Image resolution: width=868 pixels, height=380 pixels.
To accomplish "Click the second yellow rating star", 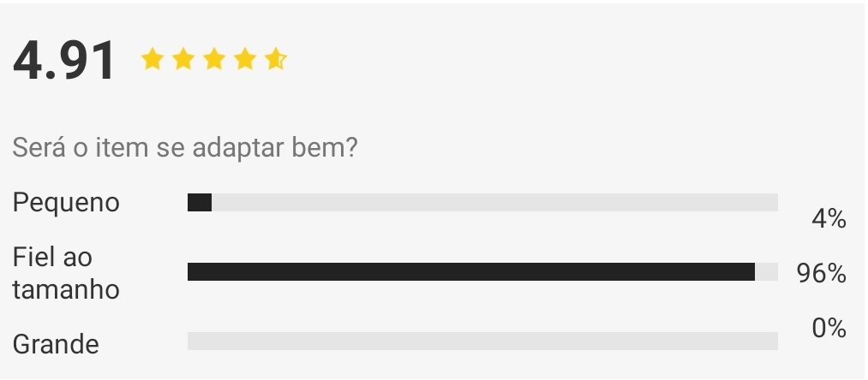I will pyautogui.click(x=183, y=59).
